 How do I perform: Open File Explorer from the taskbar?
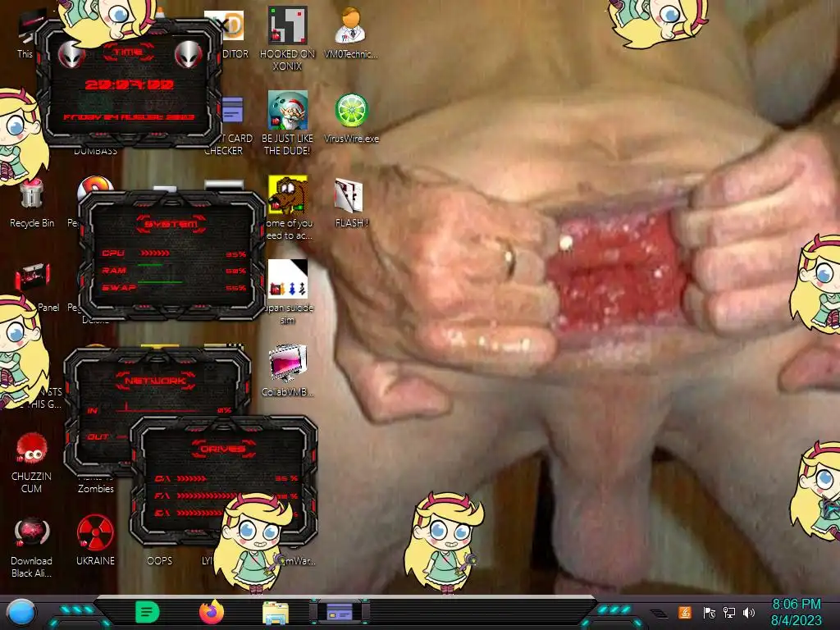[276, 613]
